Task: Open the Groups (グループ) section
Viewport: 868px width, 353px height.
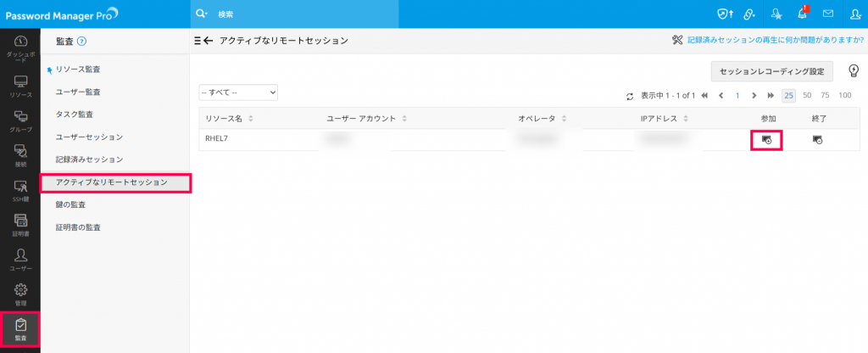Action: tap(20, 121)
